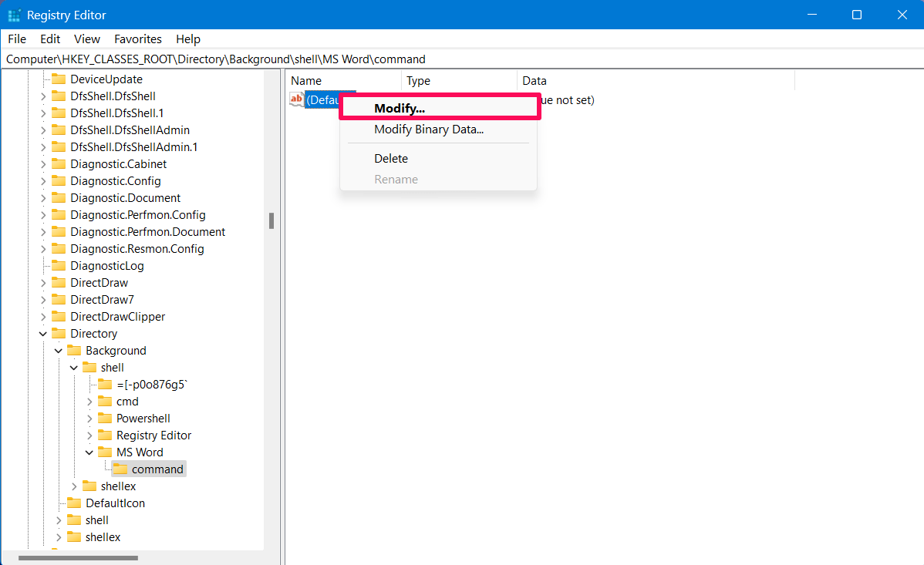Click the Diagnostic.Document folder icon
This screenshot has width=924, height=565.
coord(59,198)
